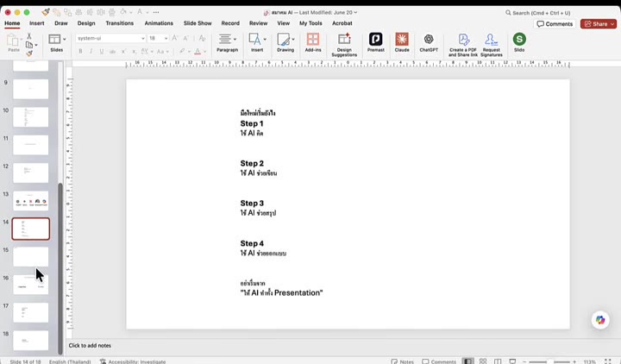
Task: Open the font name dropdown
Action: click(x=142, y=38)
